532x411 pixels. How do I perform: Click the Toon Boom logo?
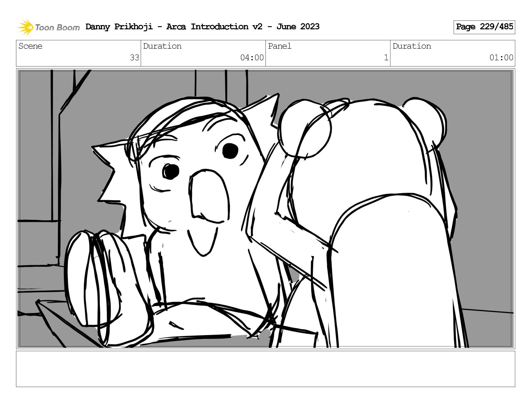coord(48,27)
